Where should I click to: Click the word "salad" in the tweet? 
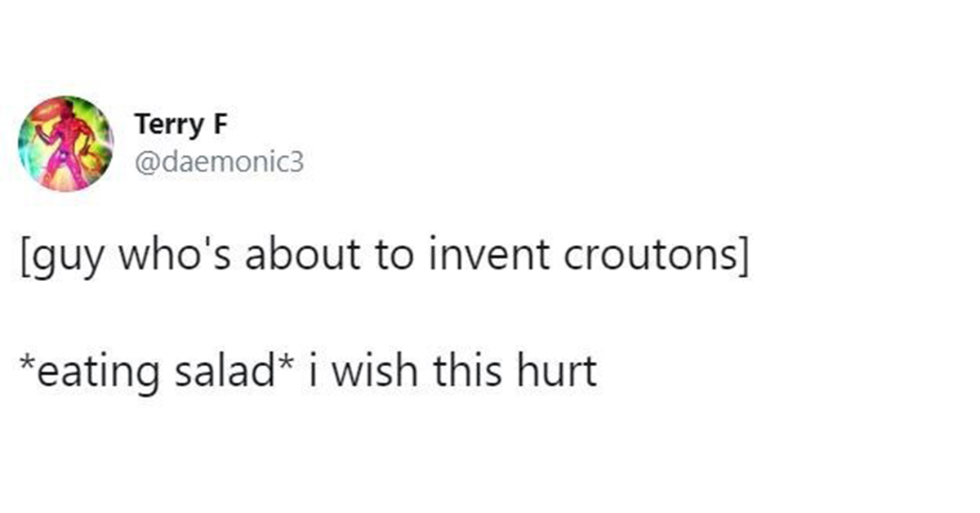(x=237, y=371)
